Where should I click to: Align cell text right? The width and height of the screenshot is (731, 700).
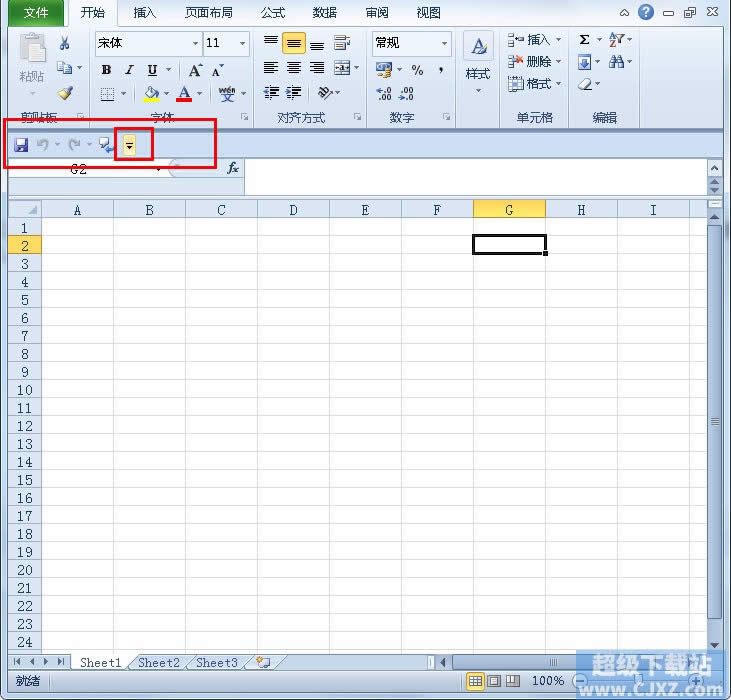tap(317, 68)
